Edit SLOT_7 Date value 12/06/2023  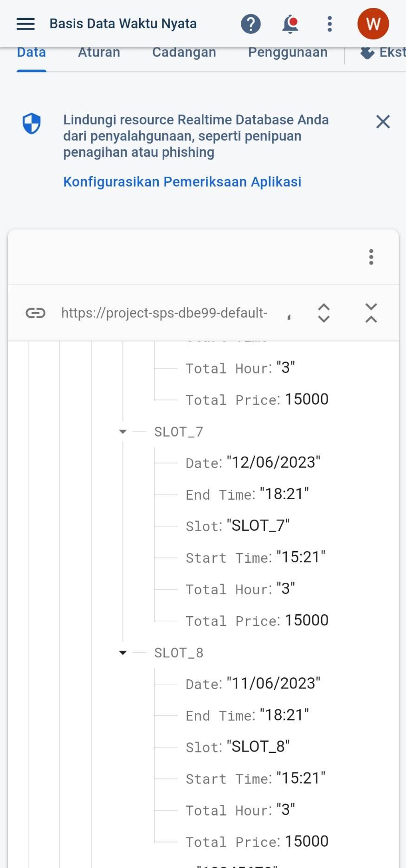coord(273,463)
